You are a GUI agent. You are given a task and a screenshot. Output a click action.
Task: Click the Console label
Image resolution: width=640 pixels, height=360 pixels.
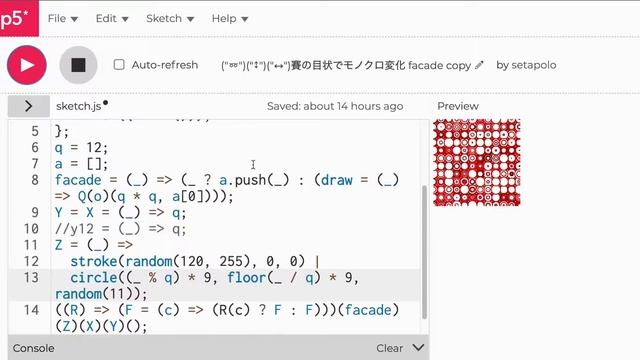pos(33,348)
